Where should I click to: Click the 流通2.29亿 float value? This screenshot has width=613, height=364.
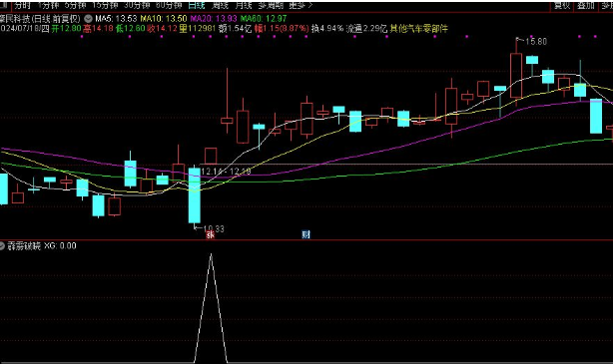tap(366, 29)
